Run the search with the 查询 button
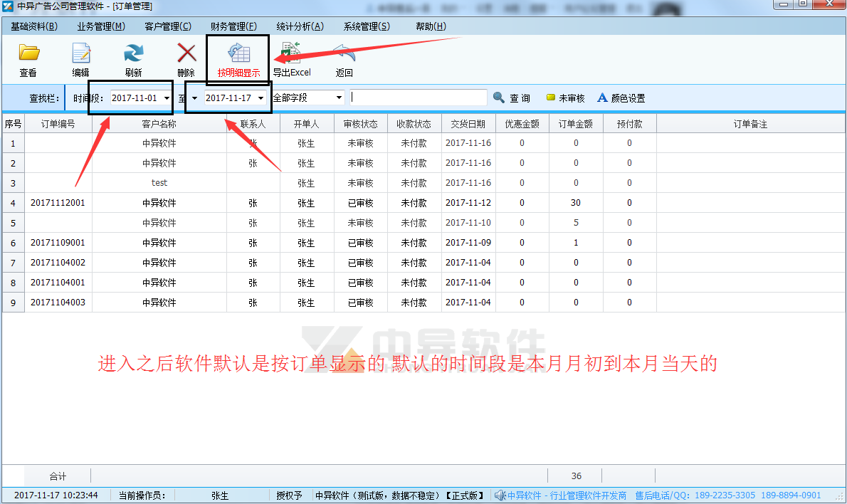847x504 pixels. [x=512, y=98]
